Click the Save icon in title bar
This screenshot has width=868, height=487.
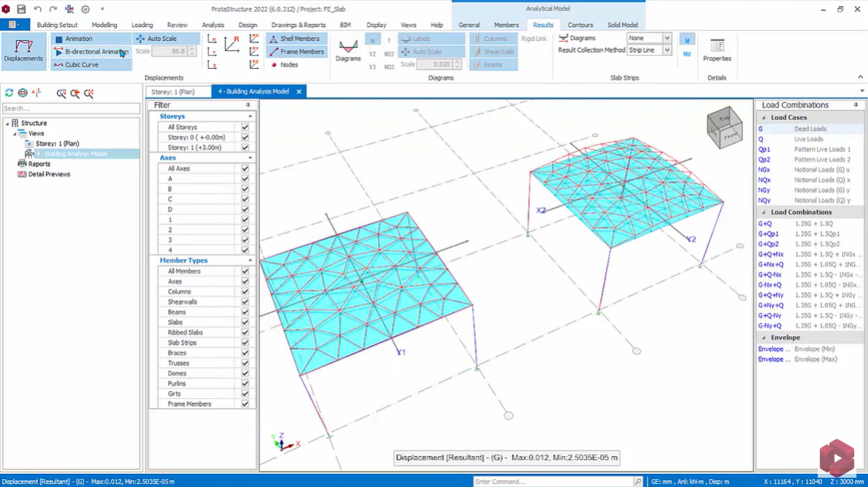pos(21,9)
